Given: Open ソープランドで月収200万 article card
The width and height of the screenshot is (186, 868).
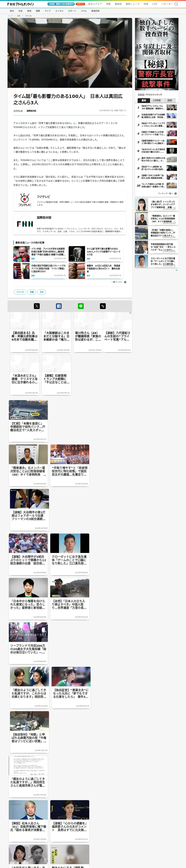Looking at the screenshot, I should click(x=28, y=643).
